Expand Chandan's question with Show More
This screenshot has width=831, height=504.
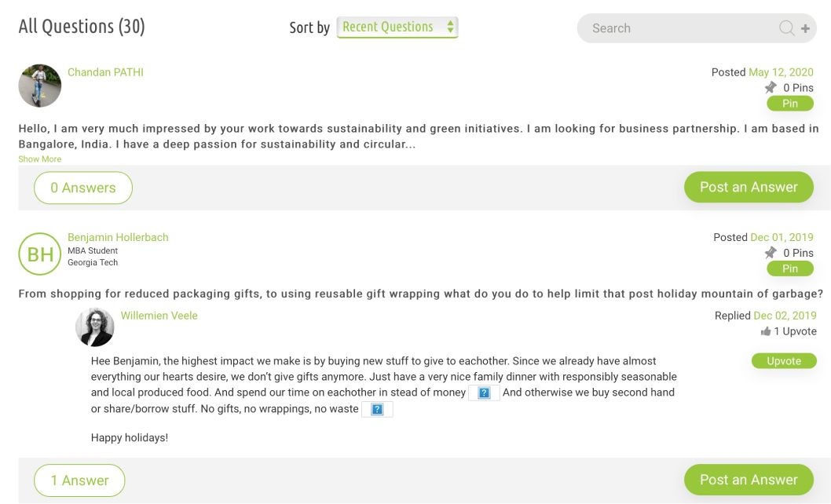40,159
